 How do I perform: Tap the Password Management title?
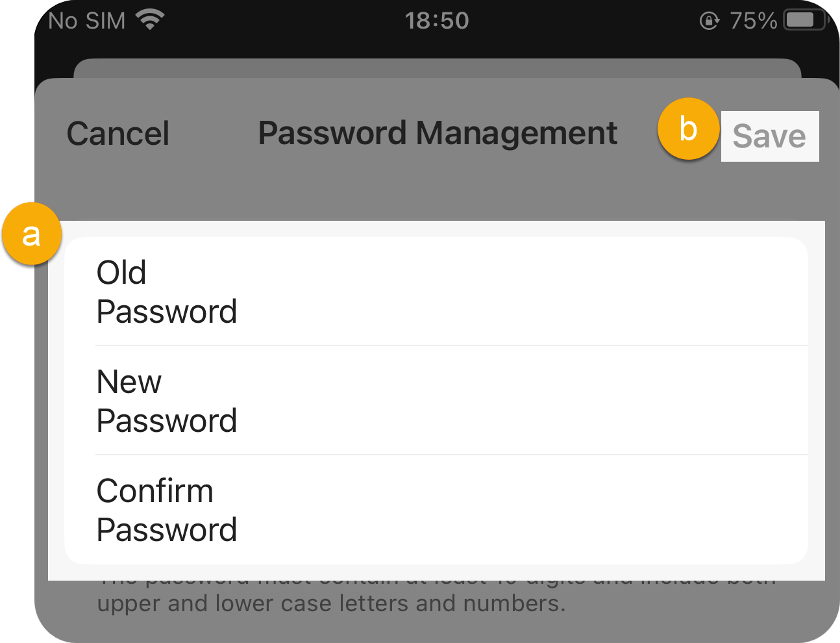(438, 133)
